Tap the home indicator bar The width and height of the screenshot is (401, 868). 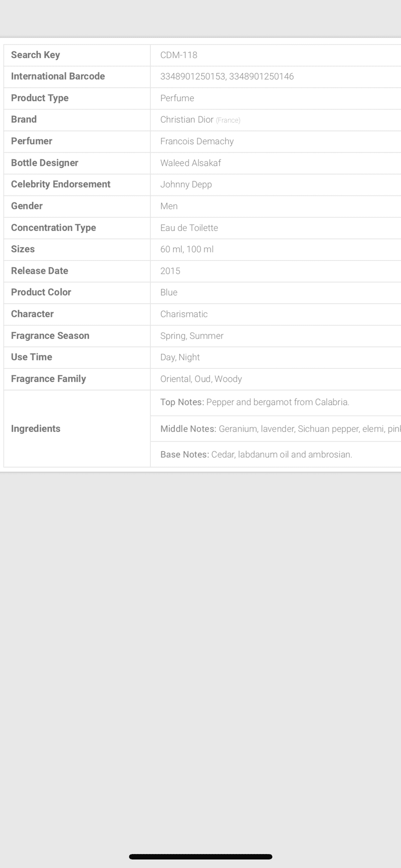coord(200,856)
